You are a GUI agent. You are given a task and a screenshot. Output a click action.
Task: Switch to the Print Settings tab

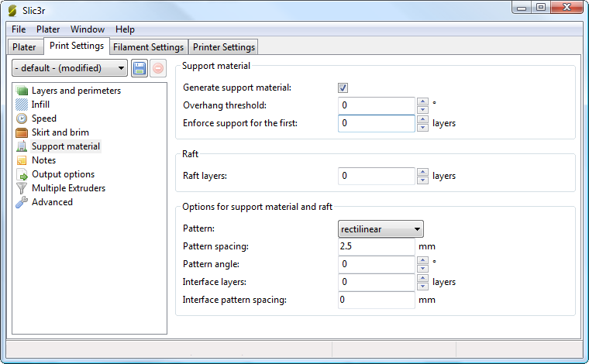point(77,46)
